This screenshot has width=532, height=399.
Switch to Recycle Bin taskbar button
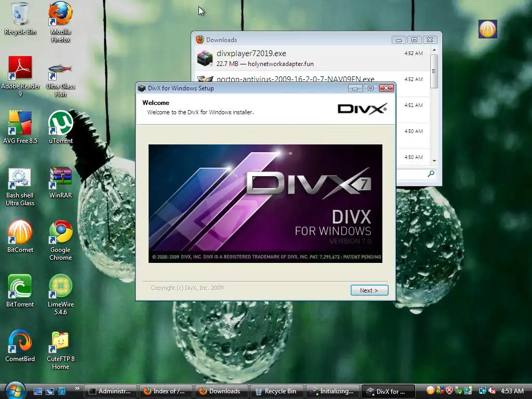[x=277, y=391]
